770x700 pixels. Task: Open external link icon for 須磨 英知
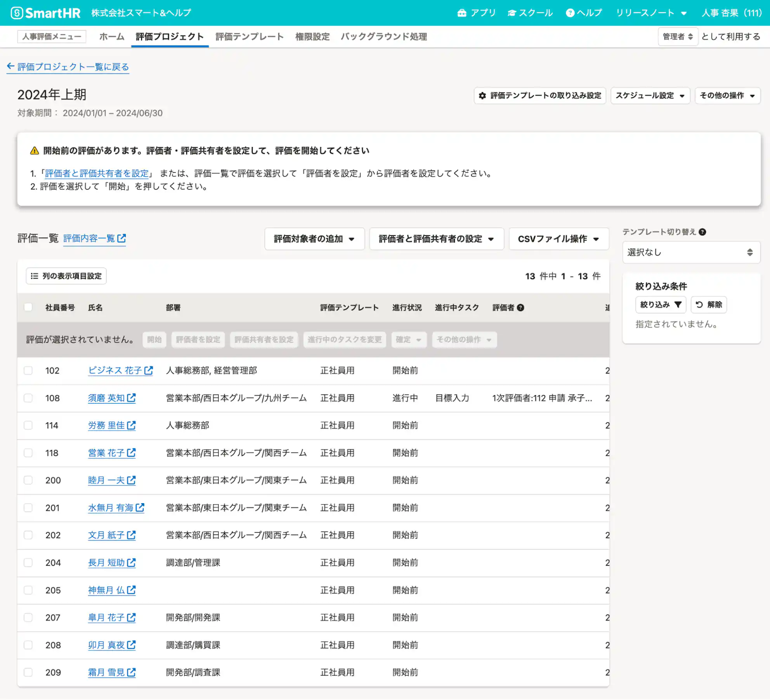(x=131, y=398)
